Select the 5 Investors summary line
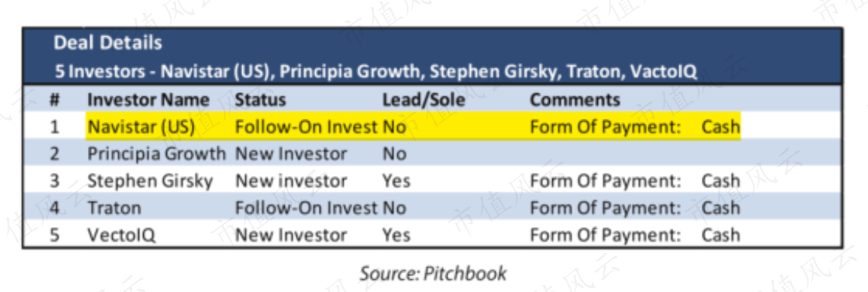Image resolution: width=868 pixels, height=292 pixels. [x=375, y=71]
